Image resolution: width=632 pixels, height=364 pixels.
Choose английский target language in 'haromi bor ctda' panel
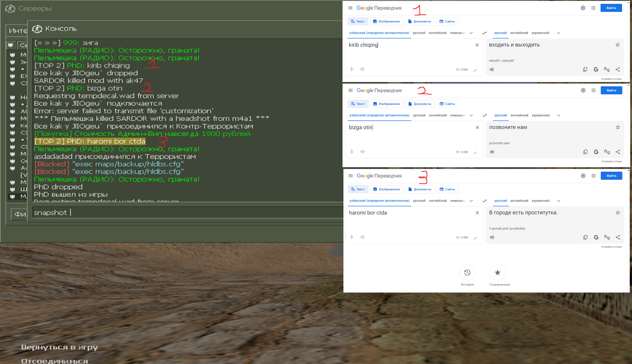click(x=519, y=201)
